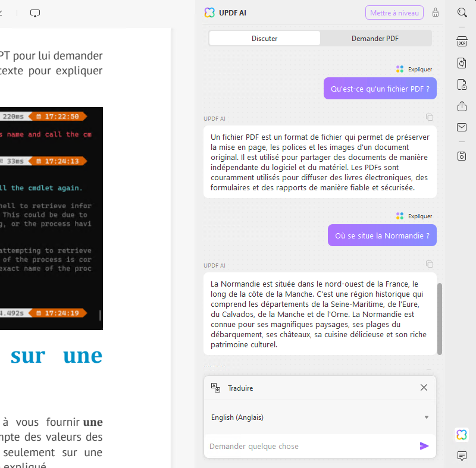Click the translate icon beside Traduire
This screenshot has width=476, height=468.
pyautogui.click(x=215, y=388)
